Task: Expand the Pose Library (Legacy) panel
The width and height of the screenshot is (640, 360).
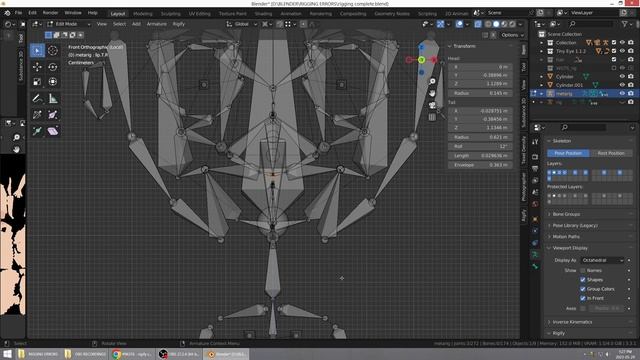Action: coord(575,225)
